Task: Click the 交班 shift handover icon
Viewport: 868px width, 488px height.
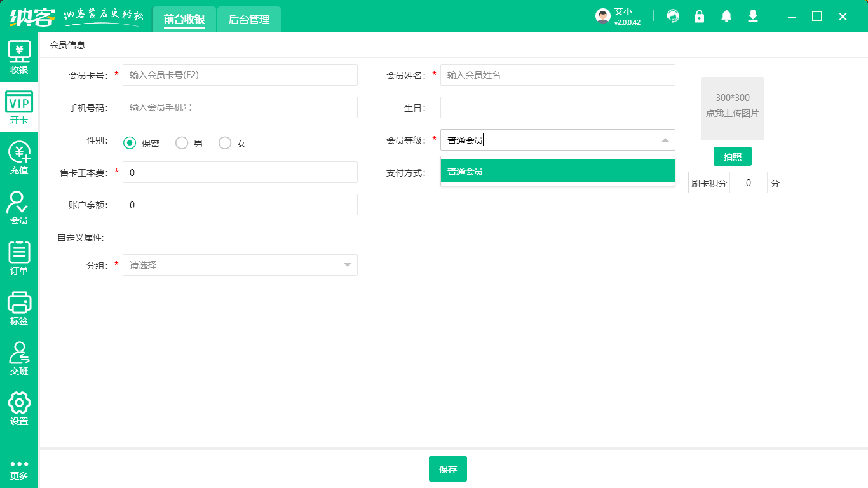Action: [19, 358]
